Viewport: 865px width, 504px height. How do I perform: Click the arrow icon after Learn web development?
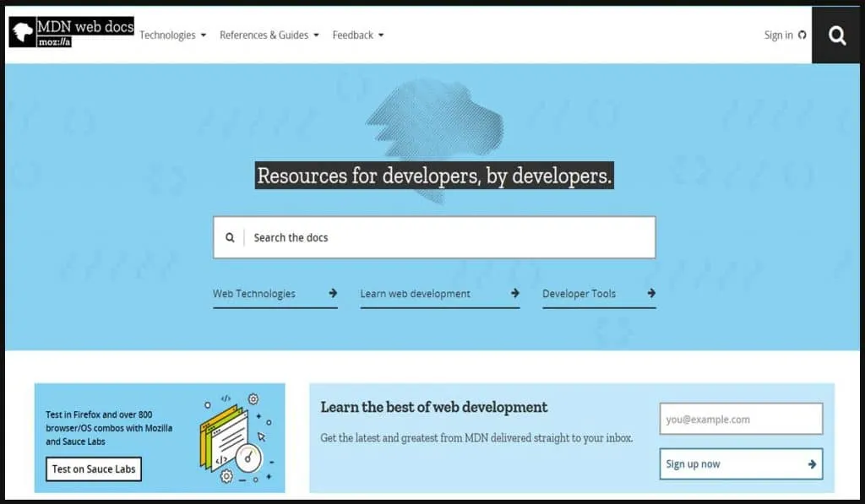pos(514,293)
